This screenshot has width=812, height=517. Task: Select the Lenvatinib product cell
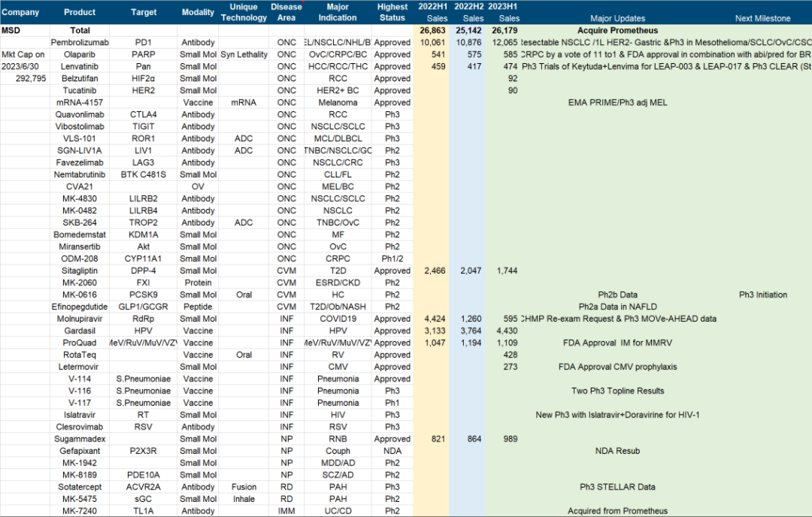coord(80,66)
